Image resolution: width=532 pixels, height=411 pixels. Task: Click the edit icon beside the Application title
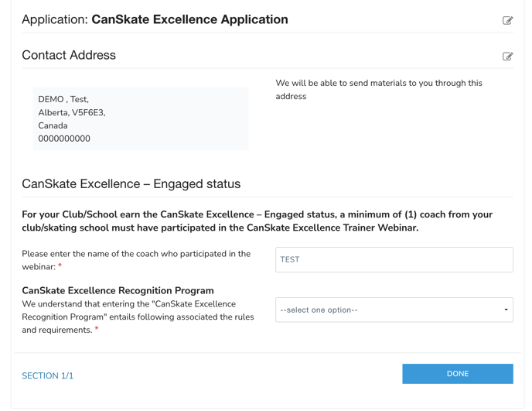pos(507,21)
